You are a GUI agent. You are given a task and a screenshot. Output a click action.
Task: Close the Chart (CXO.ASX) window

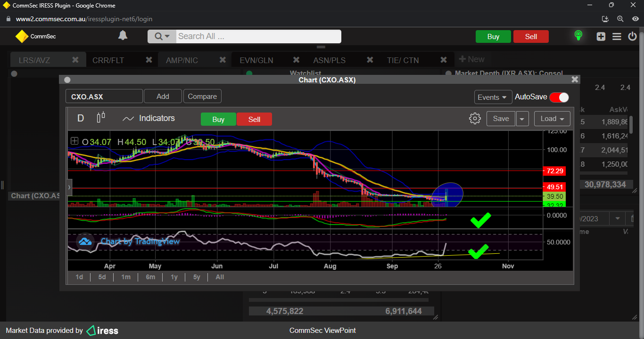575,80
